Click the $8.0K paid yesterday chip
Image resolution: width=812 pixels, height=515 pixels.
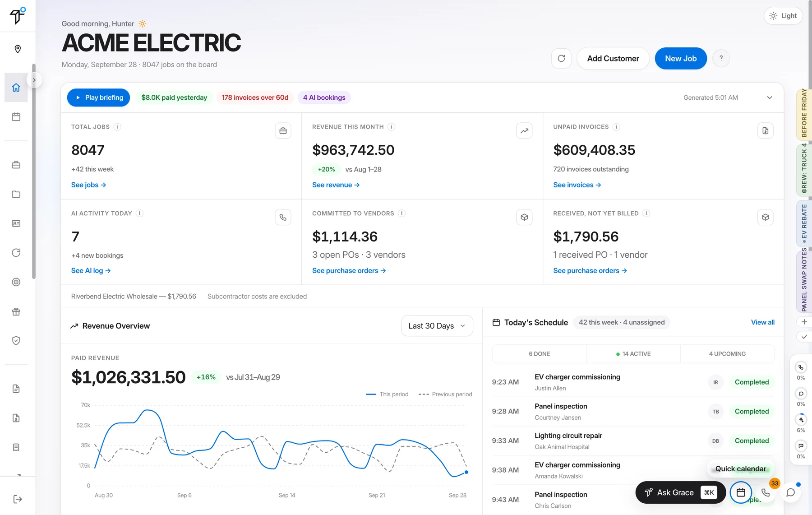174,97
